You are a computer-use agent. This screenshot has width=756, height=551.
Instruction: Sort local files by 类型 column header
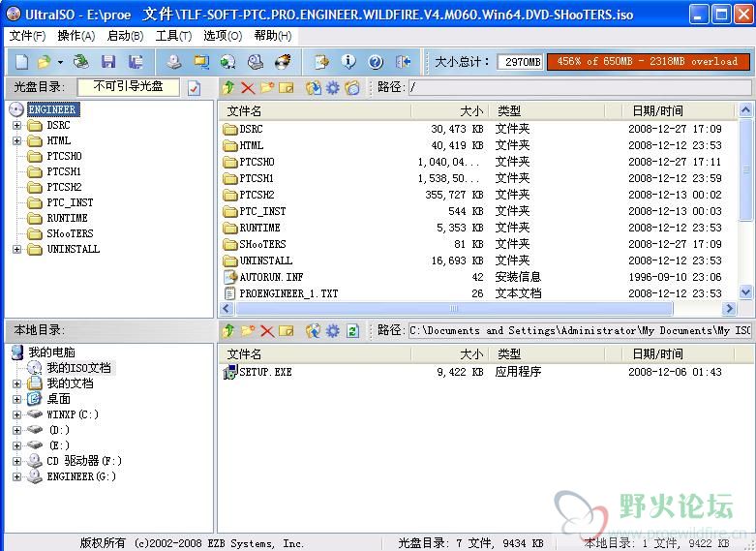[547, 354]
